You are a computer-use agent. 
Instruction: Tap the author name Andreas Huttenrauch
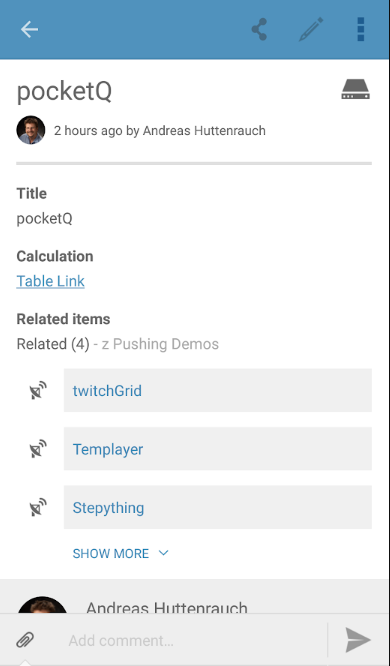(204, 131)
